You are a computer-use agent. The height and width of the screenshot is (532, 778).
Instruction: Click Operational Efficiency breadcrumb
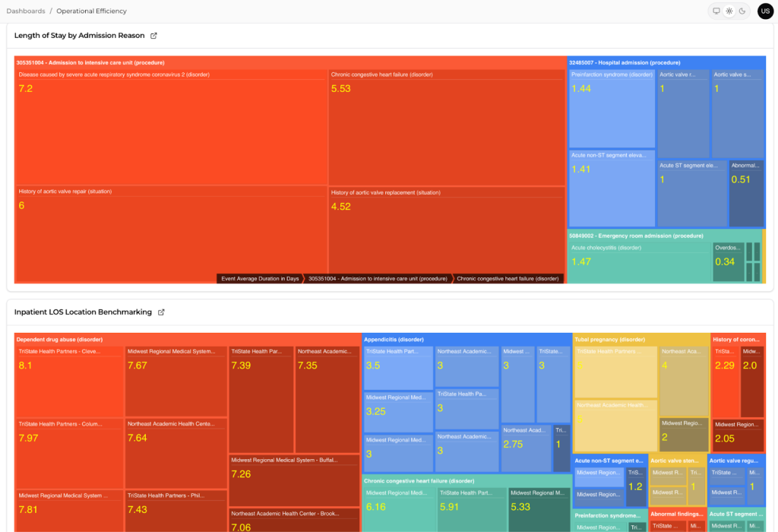click(x=91, y=11)
